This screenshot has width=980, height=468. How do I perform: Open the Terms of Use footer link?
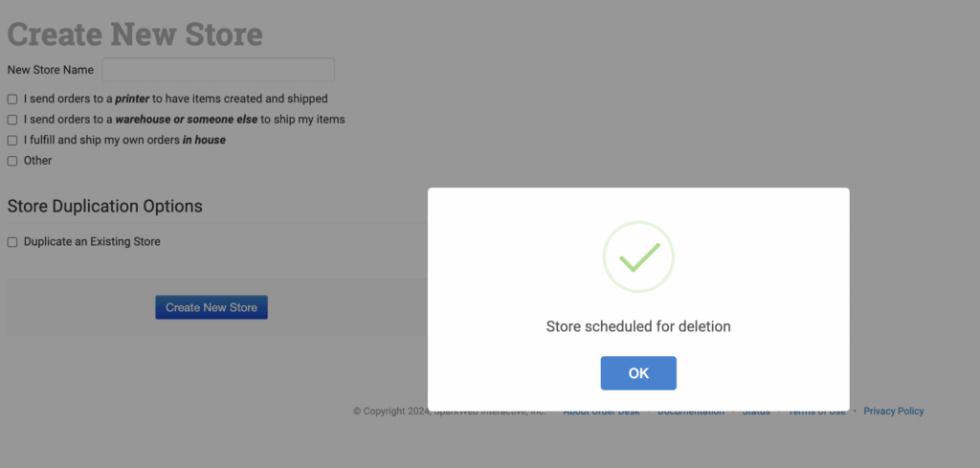[816, 412]
